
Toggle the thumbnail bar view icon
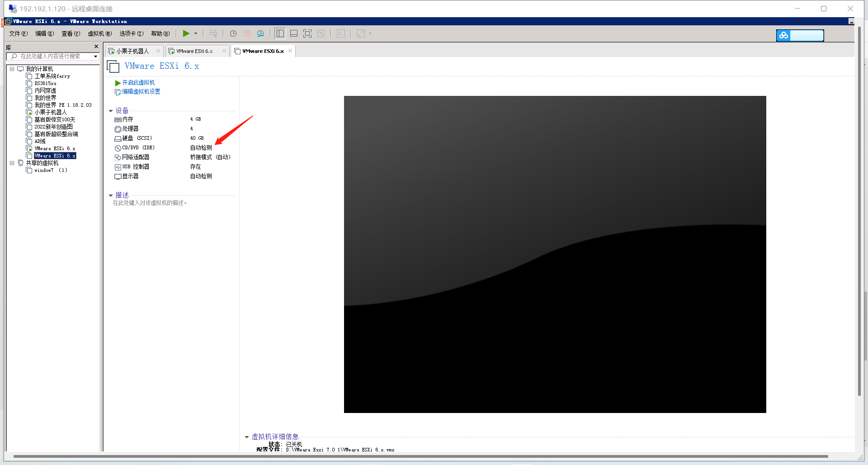pyautogui.click(x=294, y=33)
